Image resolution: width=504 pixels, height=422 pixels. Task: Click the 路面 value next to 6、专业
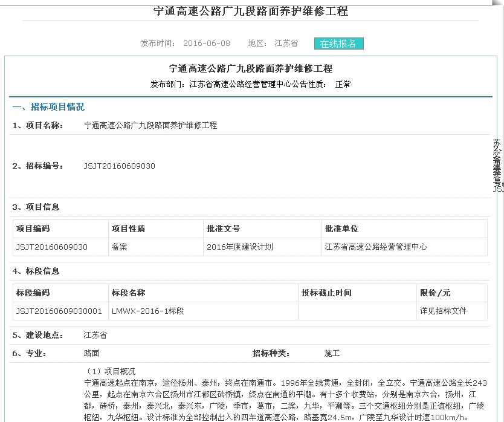click(x=92, y=353)
